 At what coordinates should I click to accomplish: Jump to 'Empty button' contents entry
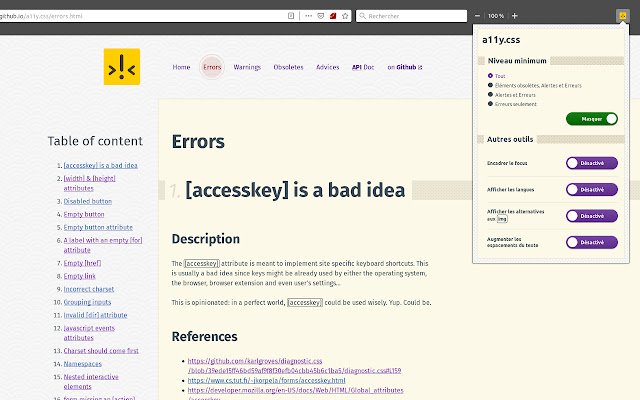point(84,214)
